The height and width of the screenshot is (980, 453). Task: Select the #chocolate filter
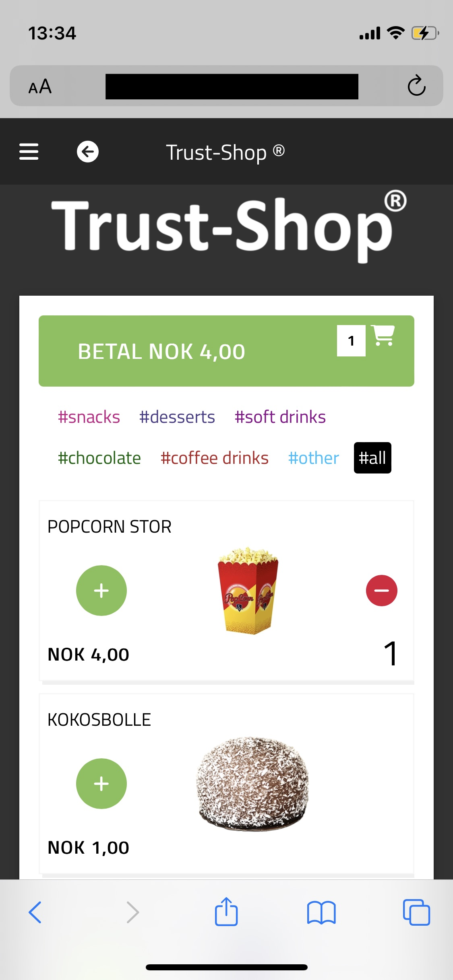coord(99,458)
